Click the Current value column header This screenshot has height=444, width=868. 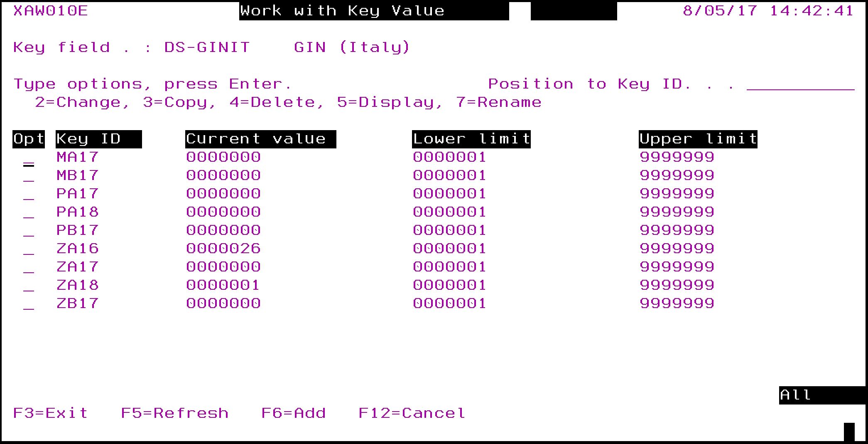[260, 139]
